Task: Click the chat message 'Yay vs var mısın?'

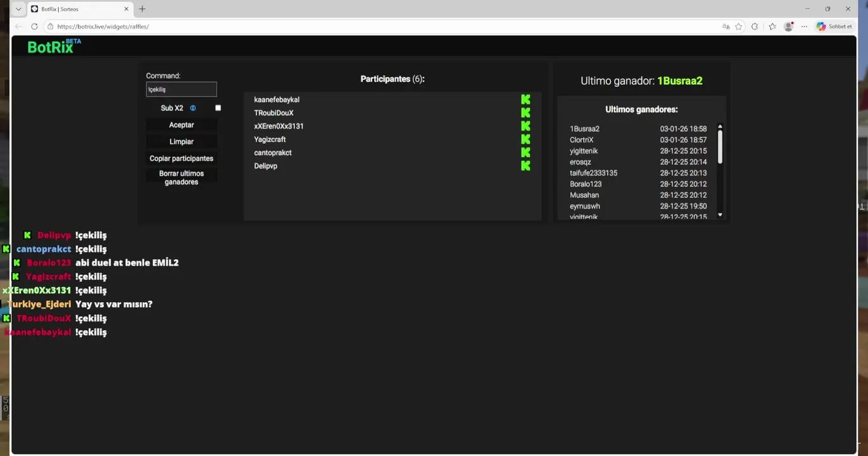Action: point(114,304)
